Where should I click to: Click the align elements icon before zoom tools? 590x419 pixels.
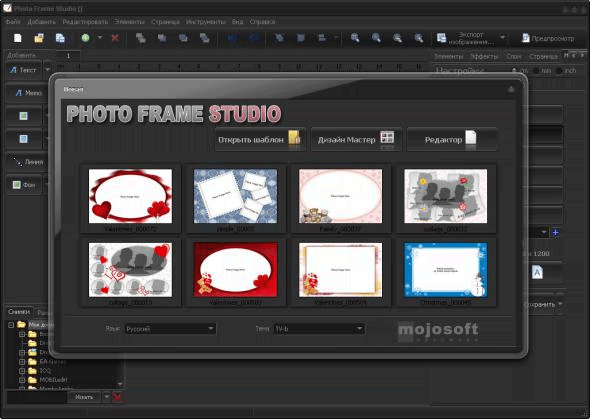(x=322, y=38)
